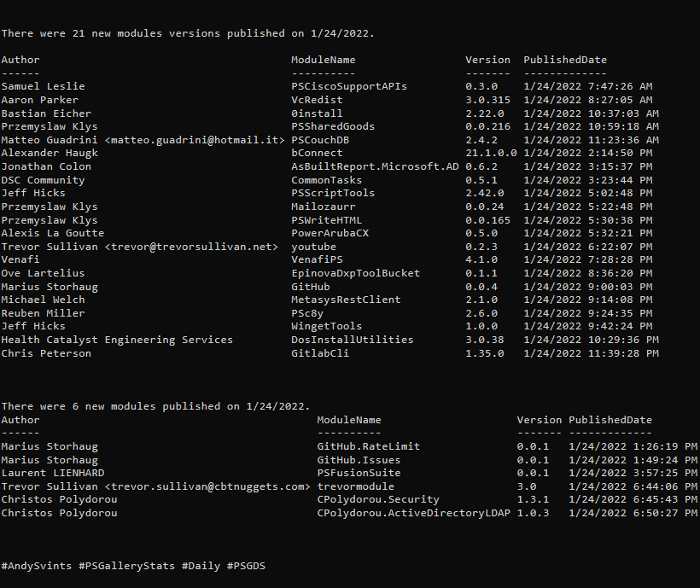Image resolution: width=700 pixels, height=588 pixels.
Task: Click the DosInstallUtilities module name
Action: (x=353, y=340)
